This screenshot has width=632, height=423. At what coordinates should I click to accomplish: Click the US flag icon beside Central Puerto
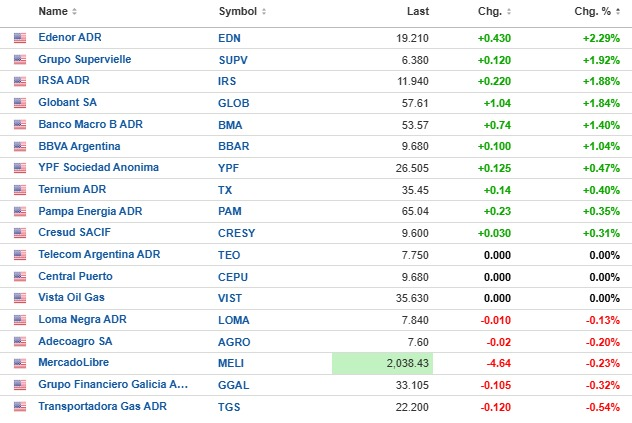(x=20, y=277)
